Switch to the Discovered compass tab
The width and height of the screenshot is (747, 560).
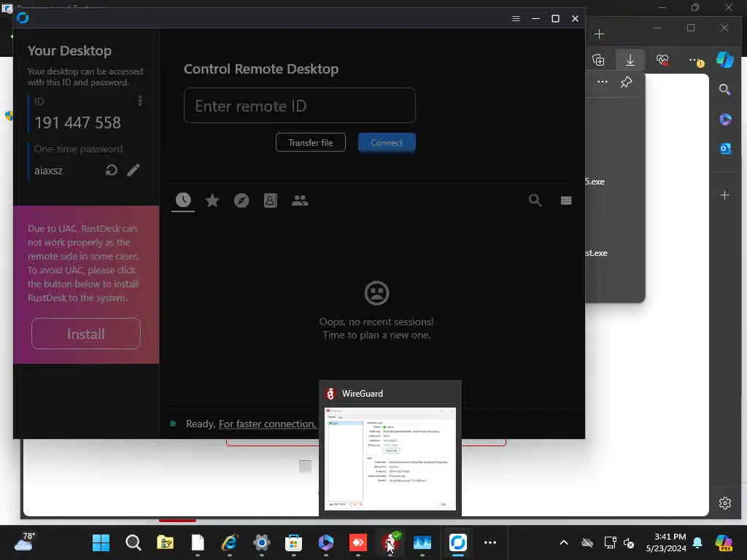[x=241, y=201]
